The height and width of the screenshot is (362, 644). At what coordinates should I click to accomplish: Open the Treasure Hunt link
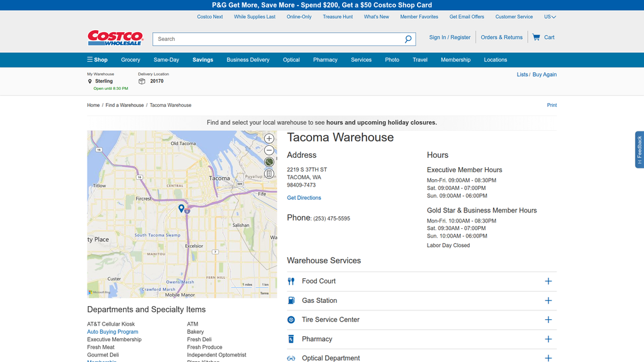[x=338, y=17]
